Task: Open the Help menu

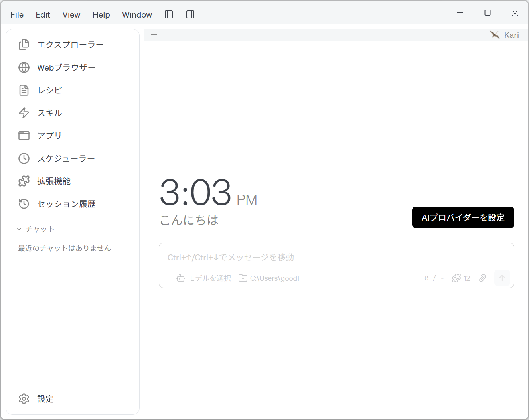Action: [x=101, y=15]
